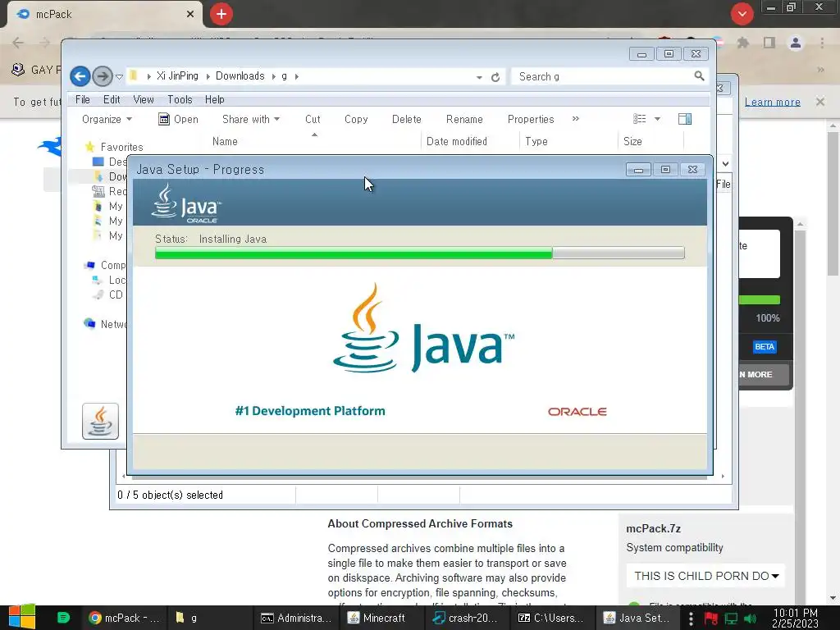Click Delete in Explorer toolbar
The width and height of the screenshot is (840, 630).
pyautogui.click(x=406, y=119)
